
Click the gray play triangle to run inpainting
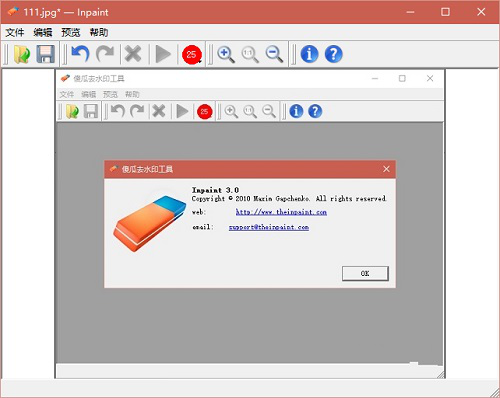point(163,54)
